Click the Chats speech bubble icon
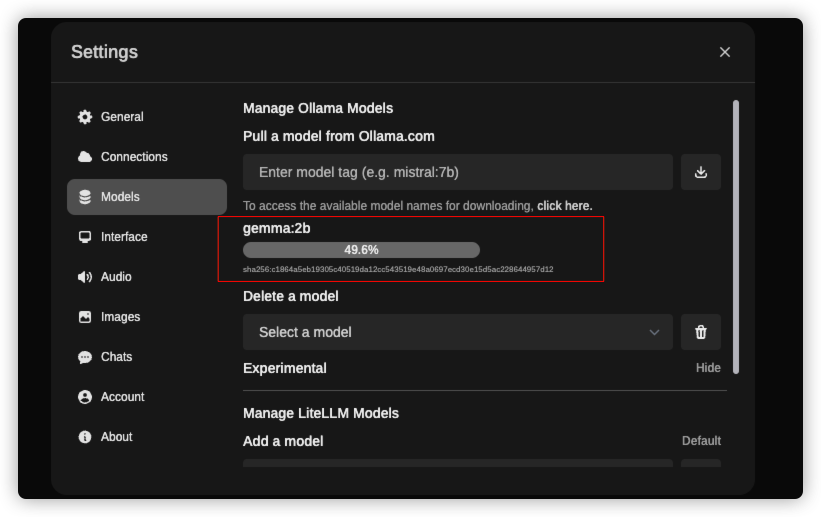This screenshot has width=821, height=517. pyautogui.click(x=85, y=357)
